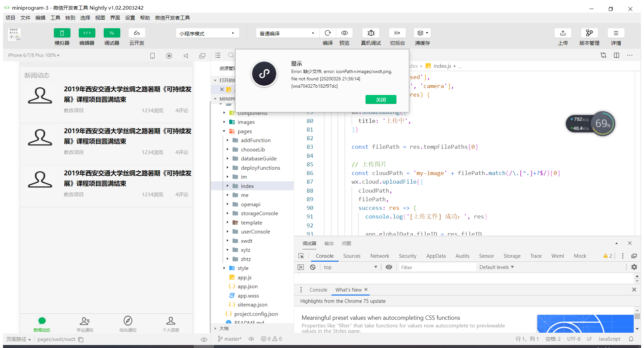Switch to the Network tab
The image size is (644, 348).
(x=379, y=256)
